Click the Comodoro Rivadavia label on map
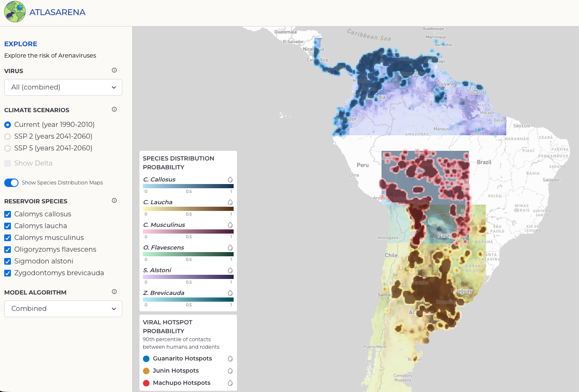The image size is (579, 392). point(403,378)
